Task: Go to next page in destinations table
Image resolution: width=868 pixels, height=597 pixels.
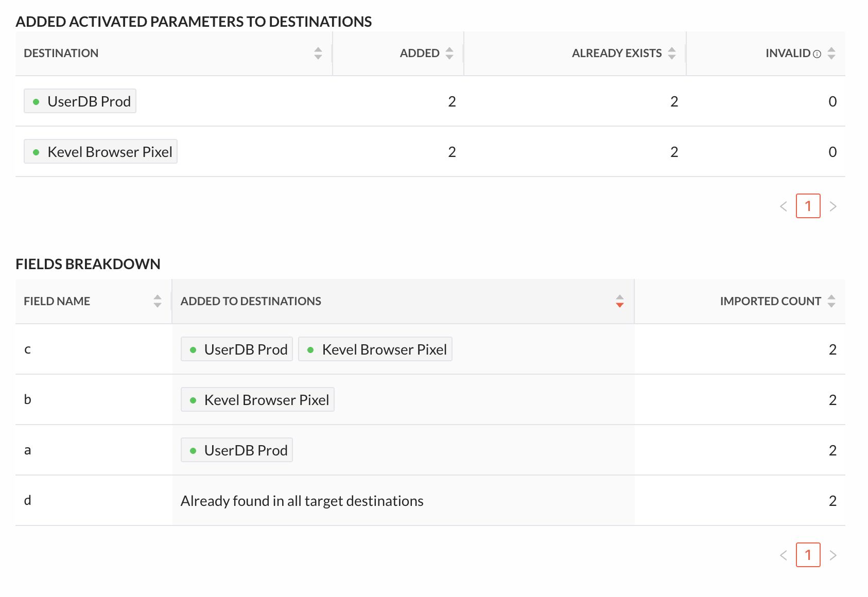Action: click(x=833, y=206)
